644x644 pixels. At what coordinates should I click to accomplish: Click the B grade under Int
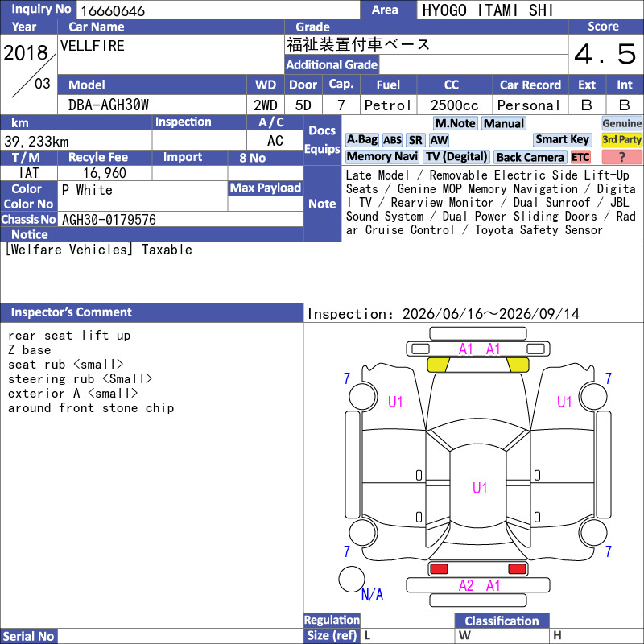point(625,105)
